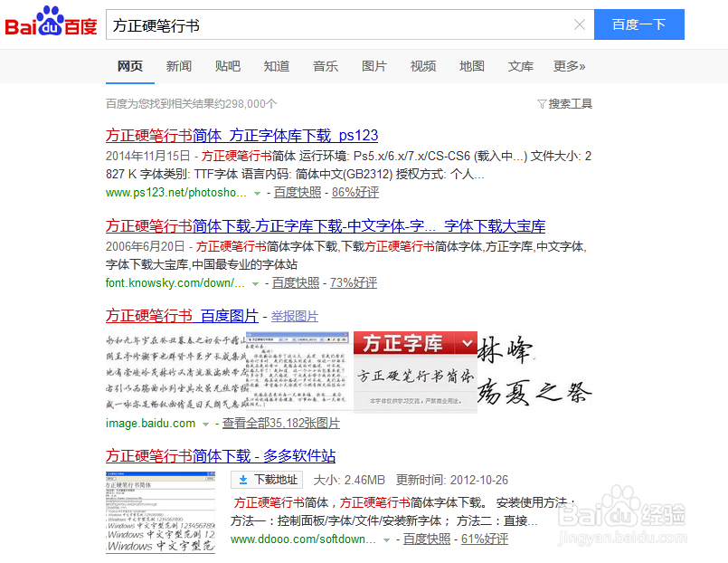Open the 多多软件站 font preview thumbnail
The width and height of the screenshot is (728, 563).
pyautogui.click(x=161, y=512)
